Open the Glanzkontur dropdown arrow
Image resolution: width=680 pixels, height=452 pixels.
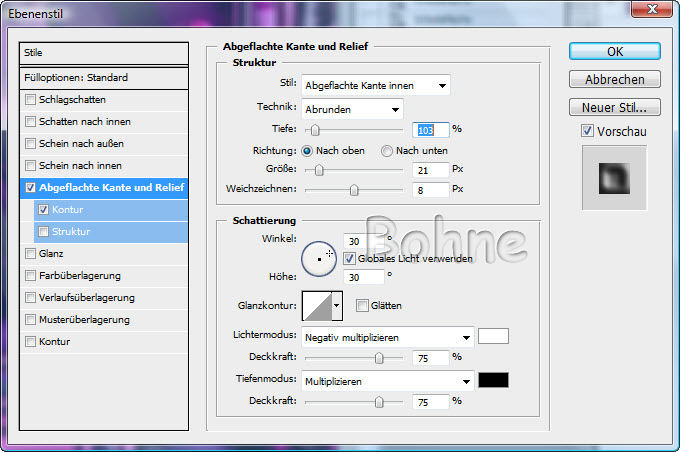tap(337, 305)
